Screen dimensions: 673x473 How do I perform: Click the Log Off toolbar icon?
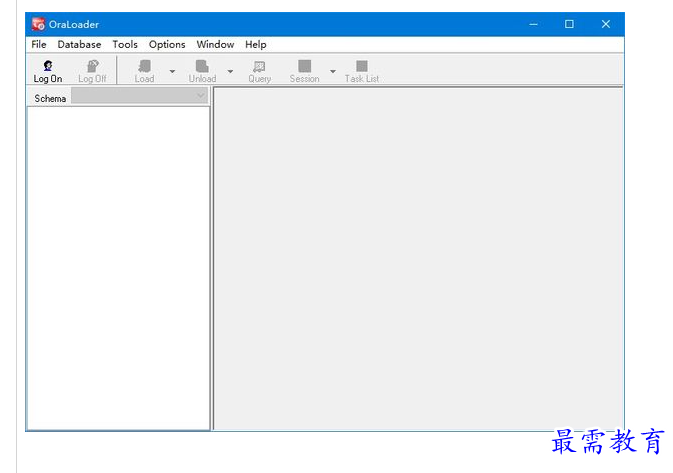click(x=92, y=66)
